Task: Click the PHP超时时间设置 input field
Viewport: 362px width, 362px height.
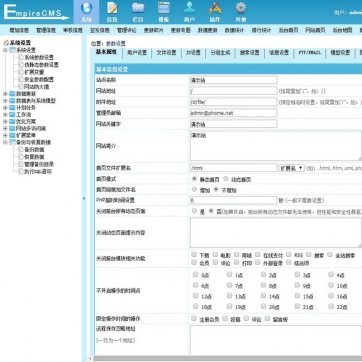Action: [x=233, y=200]
